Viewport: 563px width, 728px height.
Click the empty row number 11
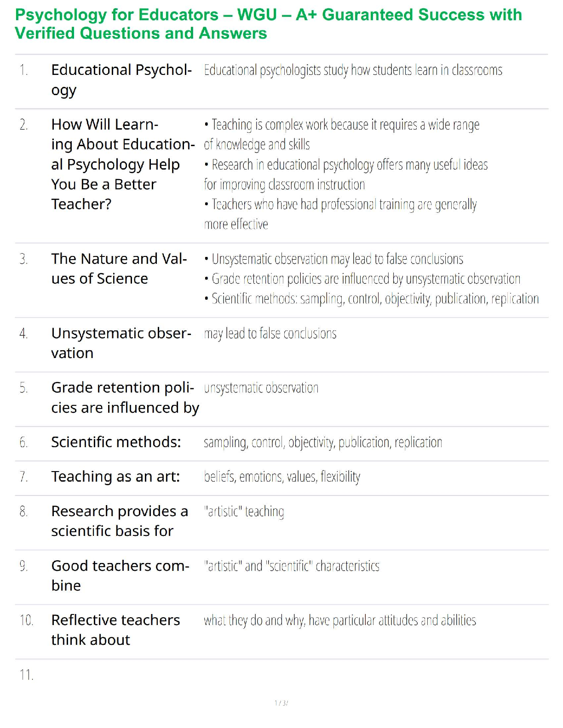pos(26,675)
